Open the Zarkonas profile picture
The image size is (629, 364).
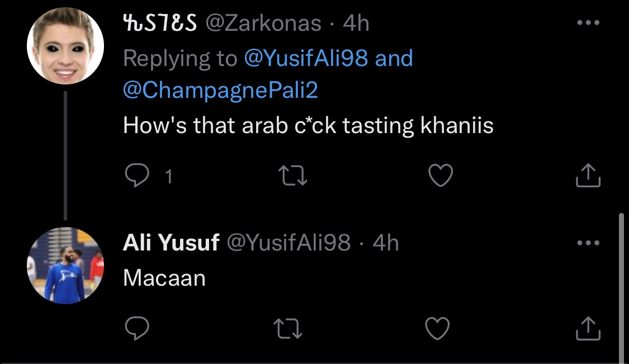point(65,47)
